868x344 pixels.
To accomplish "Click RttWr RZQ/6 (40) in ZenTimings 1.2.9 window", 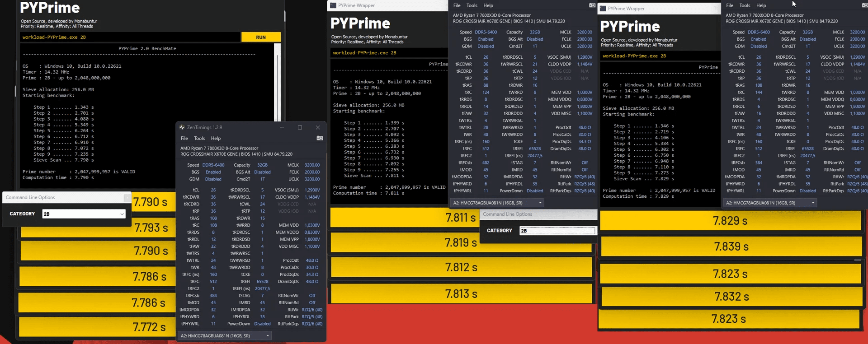I will [312, 310].
